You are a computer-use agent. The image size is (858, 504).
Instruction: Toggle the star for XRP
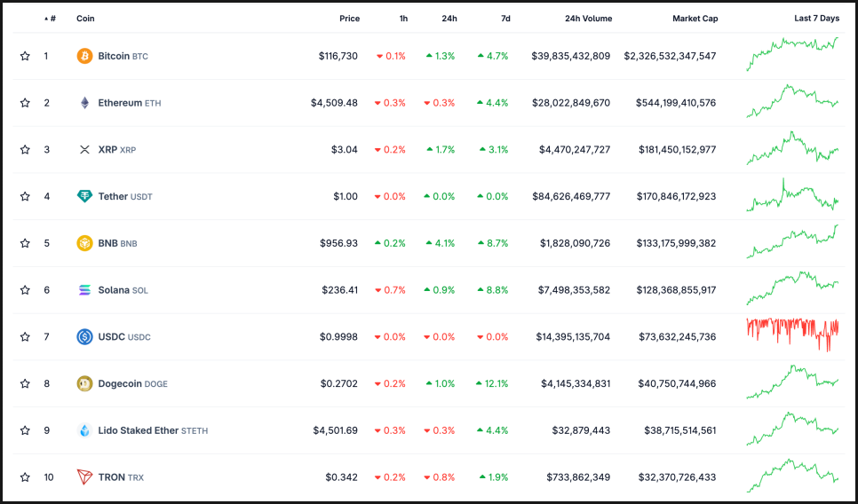25,149
